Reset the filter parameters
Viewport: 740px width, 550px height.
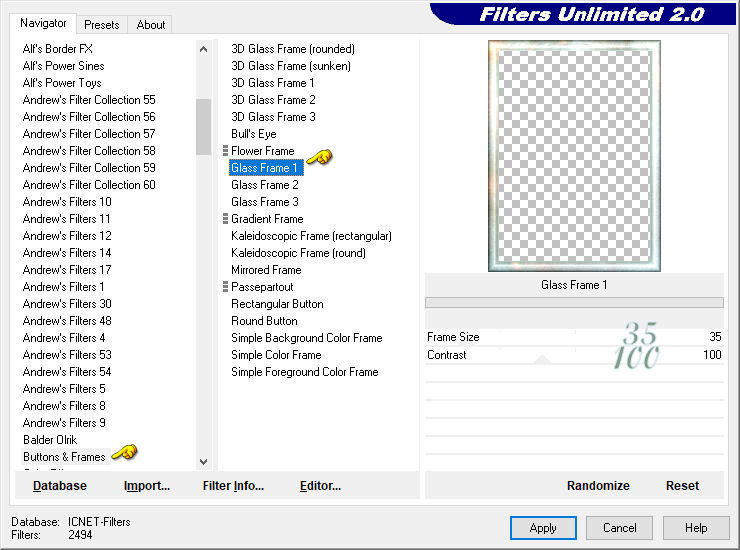pos(682,485)
